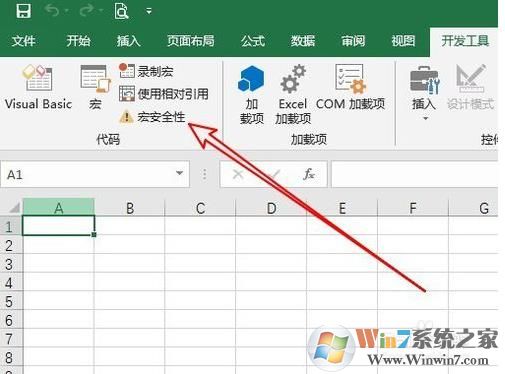This screenshot has width=505, height=374.
Task: Click the formula bar Cancel X icon
Action: point(238,174)
